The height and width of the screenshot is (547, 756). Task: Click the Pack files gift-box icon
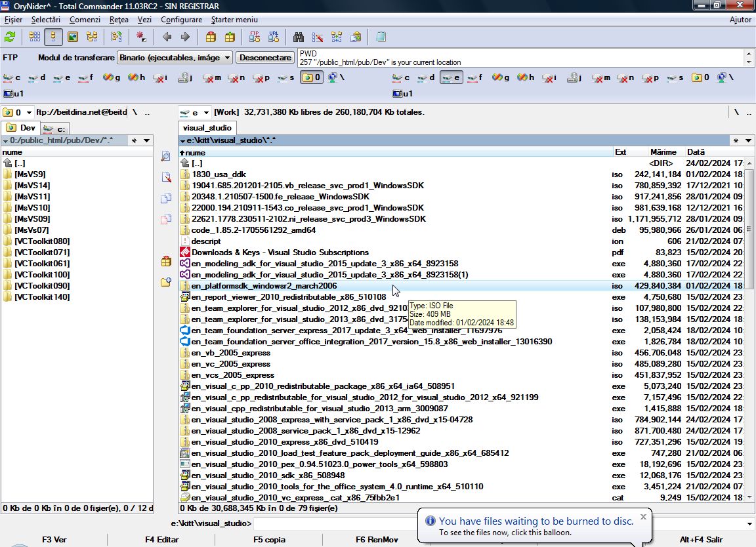(x=211, y=37)
